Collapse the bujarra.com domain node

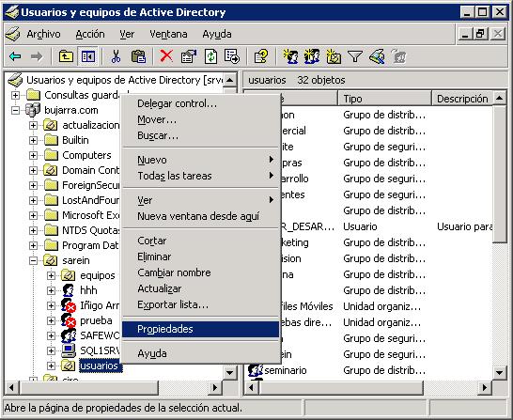pos(15,110)
